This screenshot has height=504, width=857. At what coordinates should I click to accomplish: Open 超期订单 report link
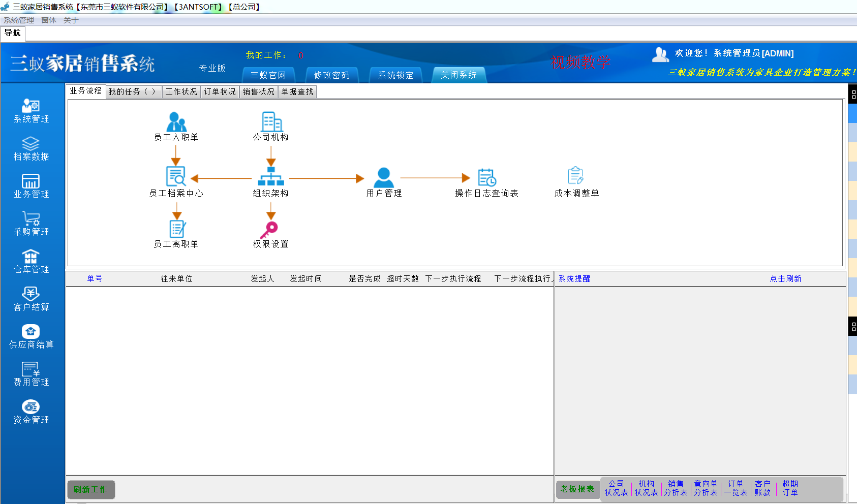click(x=790, y=488)
